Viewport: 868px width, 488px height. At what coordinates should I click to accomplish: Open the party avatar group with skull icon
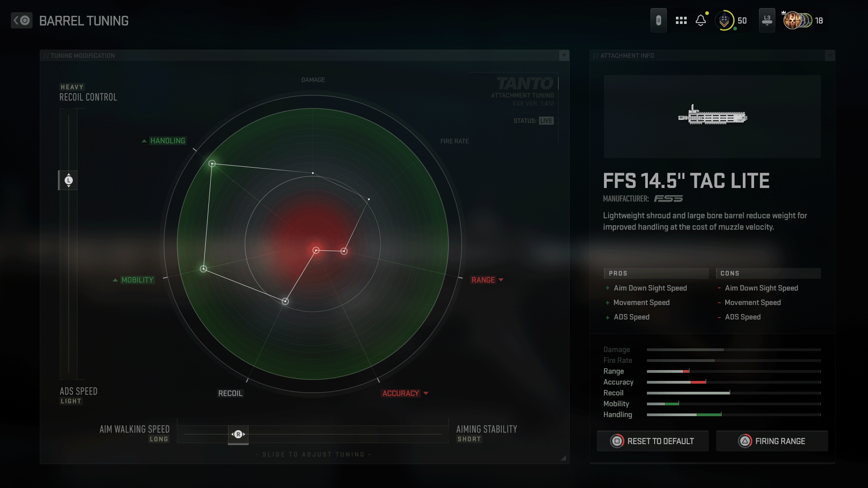[x=797, y=20]
